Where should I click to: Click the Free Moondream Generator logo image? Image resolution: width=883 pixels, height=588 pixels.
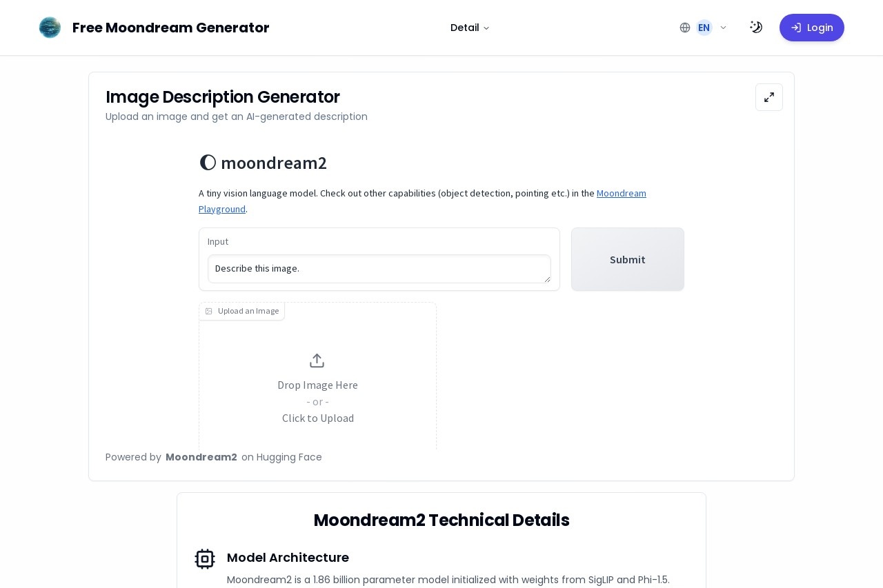(x=50, y=28)
